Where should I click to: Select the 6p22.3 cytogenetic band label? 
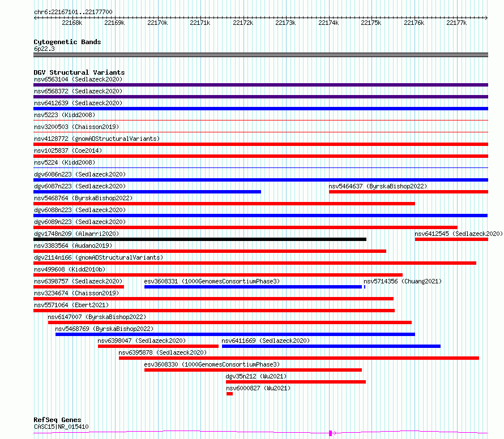point(44,49)
